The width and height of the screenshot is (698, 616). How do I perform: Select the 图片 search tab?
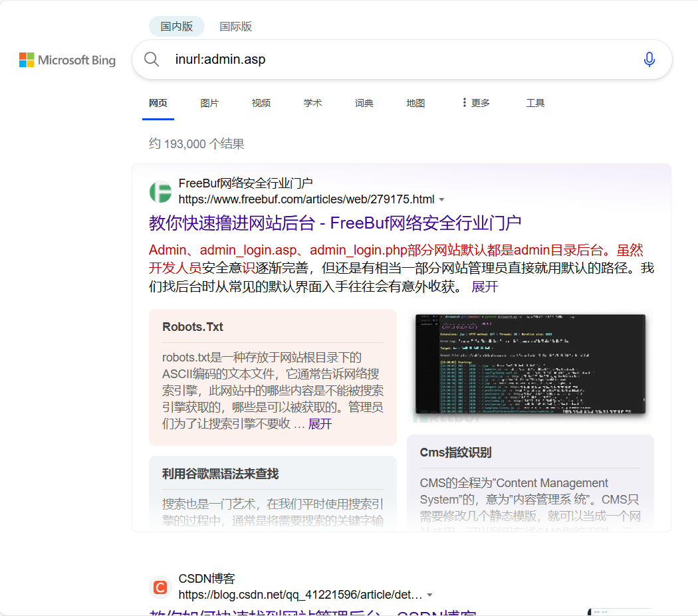(x=209, y=103)
